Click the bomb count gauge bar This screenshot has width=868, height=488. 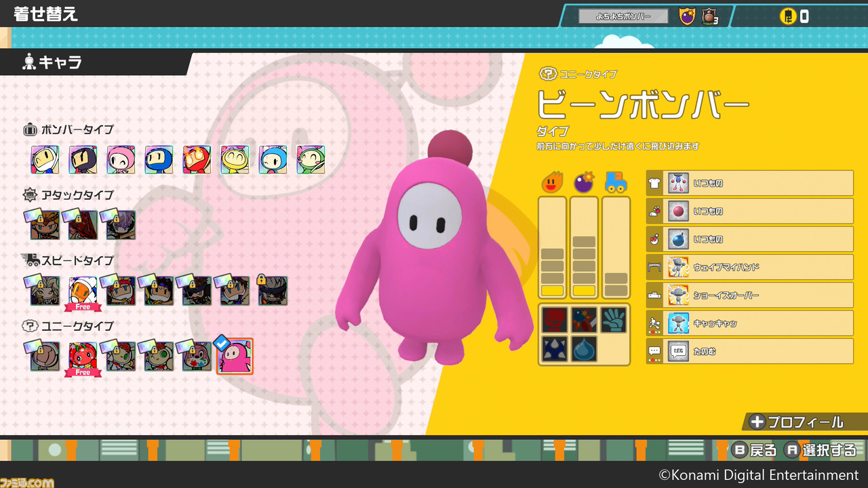click(584, 247)
